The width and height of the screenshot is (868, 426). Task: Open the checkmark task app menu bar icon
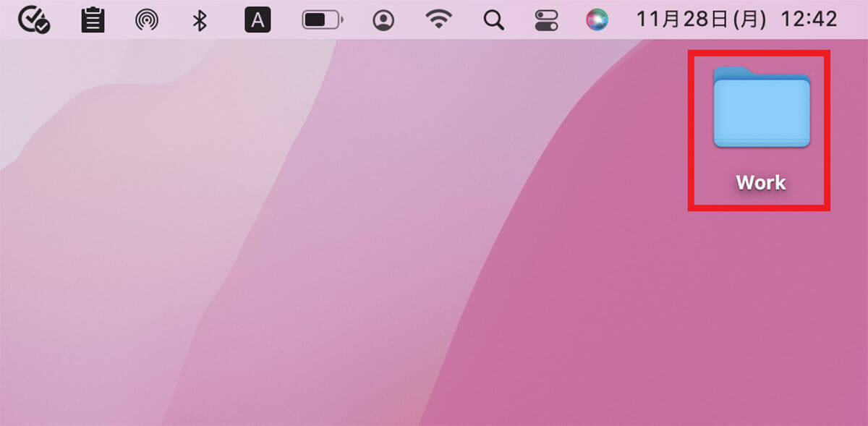click(x=33, y=20)
